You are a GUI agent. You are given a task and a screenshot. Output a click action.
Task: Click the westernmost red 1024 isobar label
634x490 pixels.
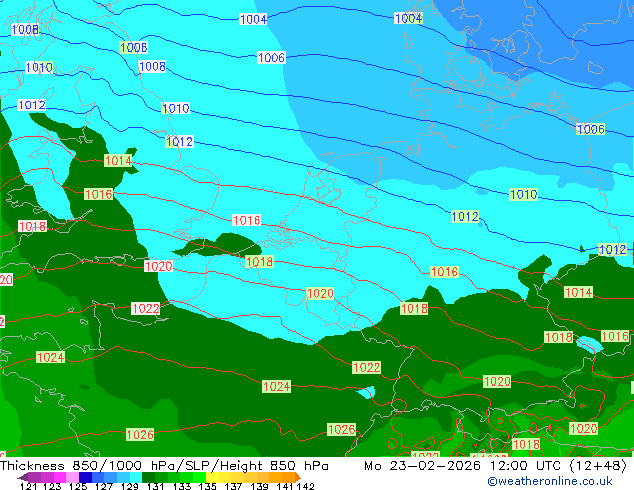click(x=51, y=357)
